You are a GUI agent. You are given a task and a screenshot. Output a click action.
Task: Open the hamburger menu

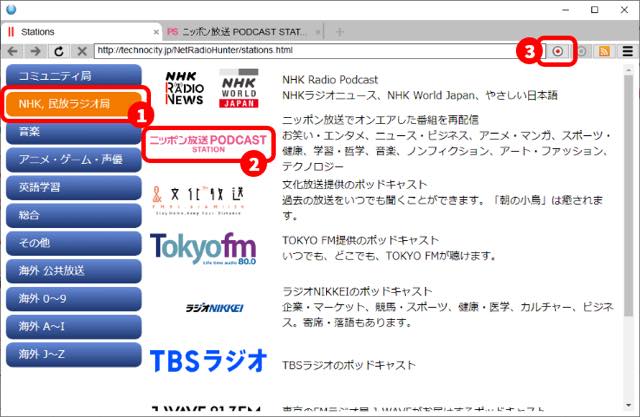628,51
